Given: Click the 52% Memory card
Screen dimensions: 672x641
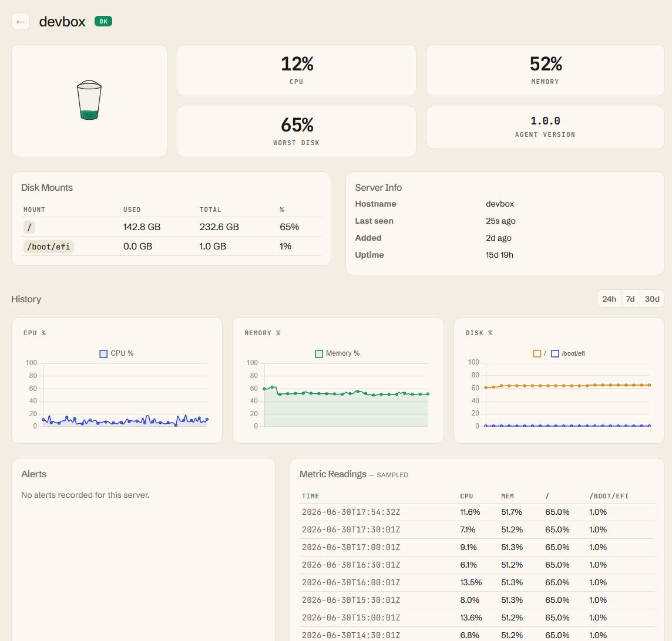Looking at the screenshot, I should (545, 70).
